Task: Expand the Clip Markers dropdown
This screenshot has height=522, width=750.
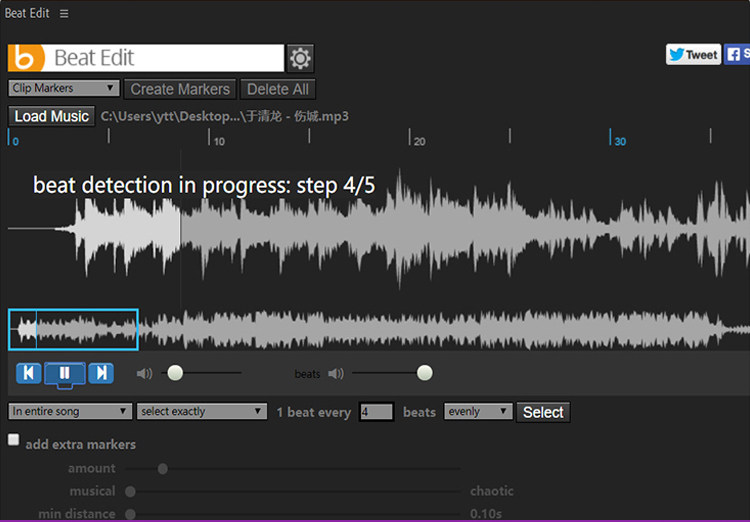Action: [x=64, y=89]
